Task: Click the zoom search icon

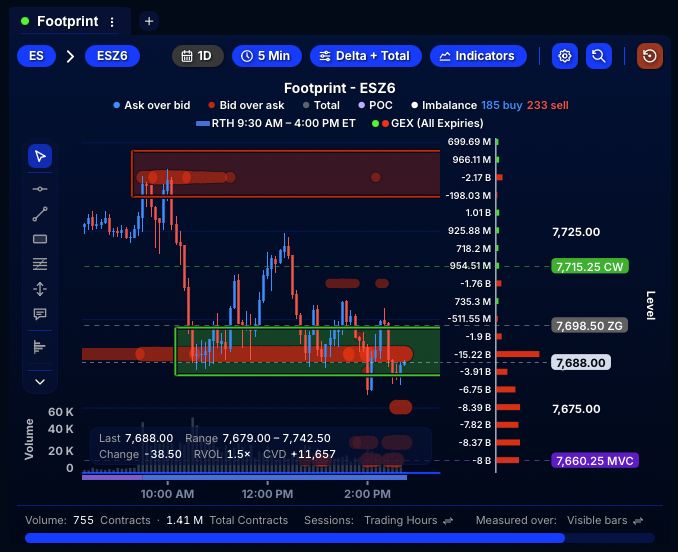Action: [598, 56]
